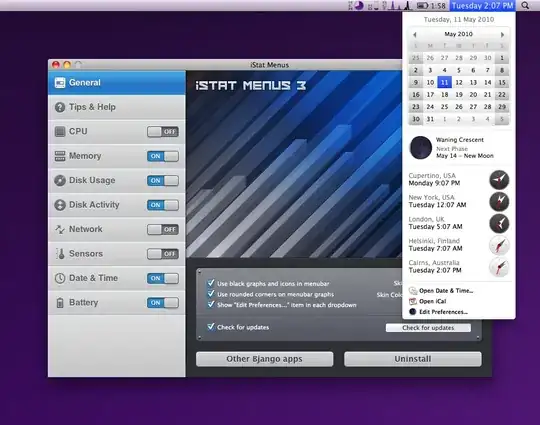The width and height of the screenshot is (540, 425).
Task: Click the Network arrows icon in sidebar
Action: (x=60, y=229)
